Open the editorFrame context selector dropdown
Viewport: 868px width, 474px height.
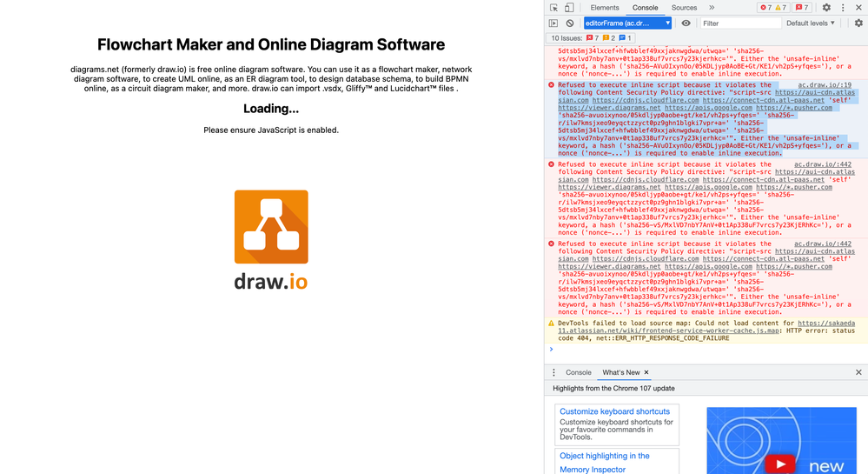[627, 23]
